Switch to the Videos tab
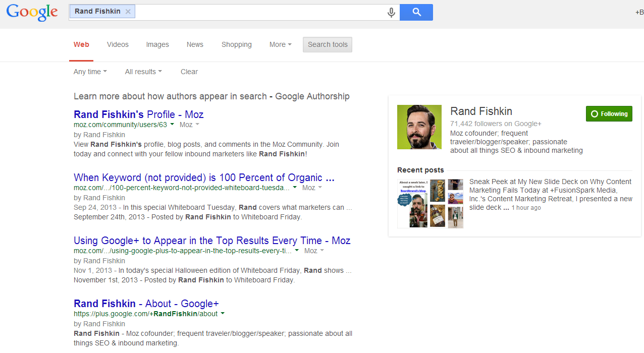Screen dimensions: 644x353 [x=118, y=44]
